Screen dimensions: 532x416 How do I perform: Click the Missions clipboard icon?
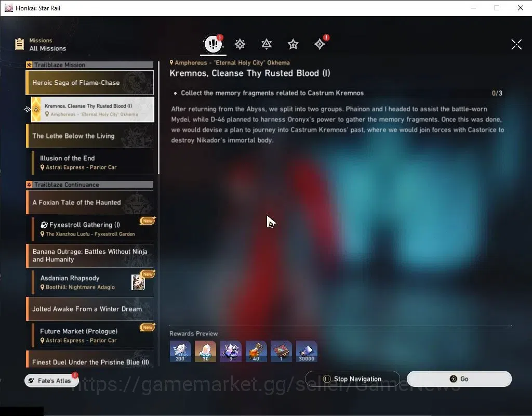(19, 44)
